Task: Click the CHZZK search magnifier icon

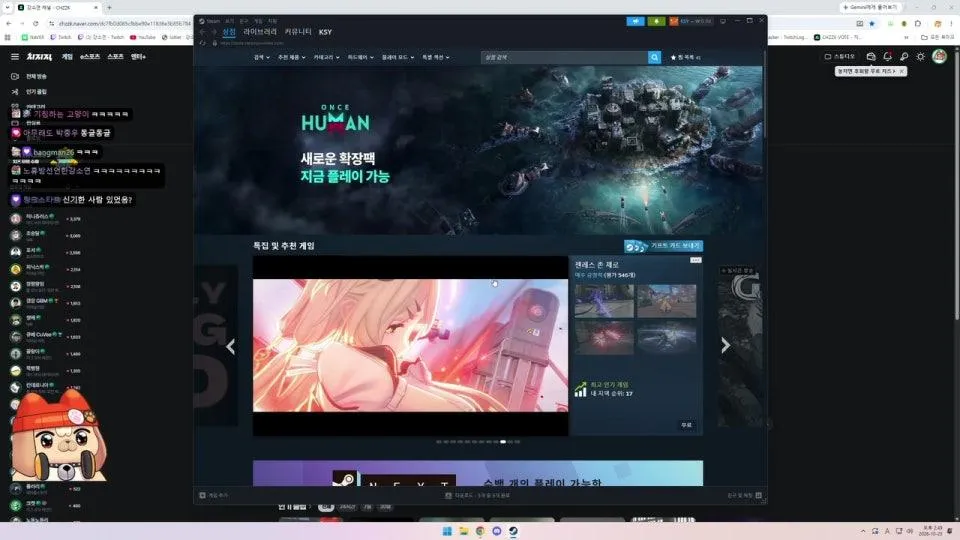Action: 904,56
